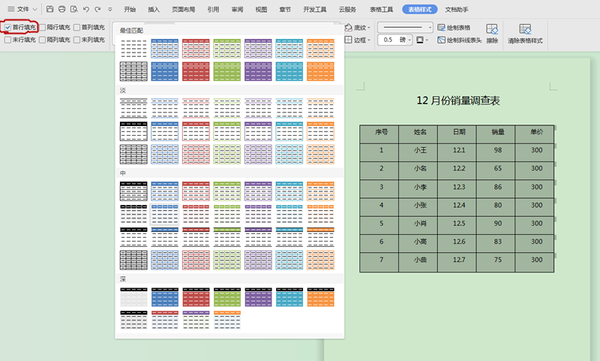Open the 0.5 磅 line weight dropdown

click(409, 40)
